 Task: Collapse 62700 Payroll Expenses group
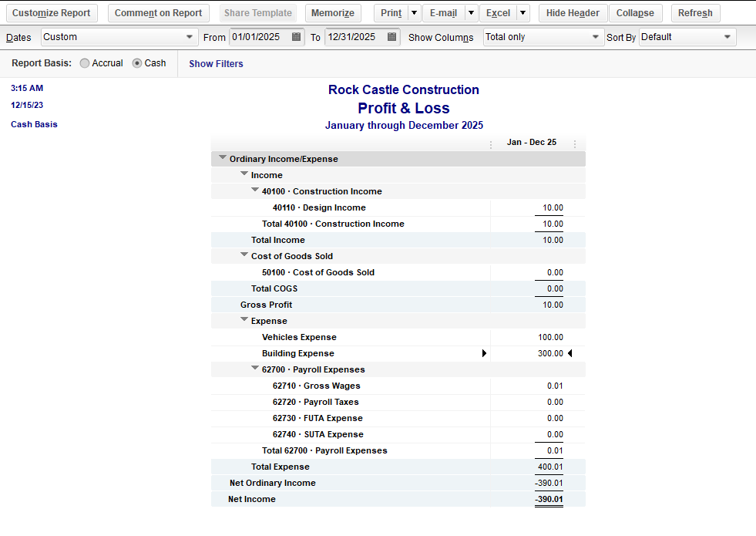pyautogui.click(x=255, y=368)
